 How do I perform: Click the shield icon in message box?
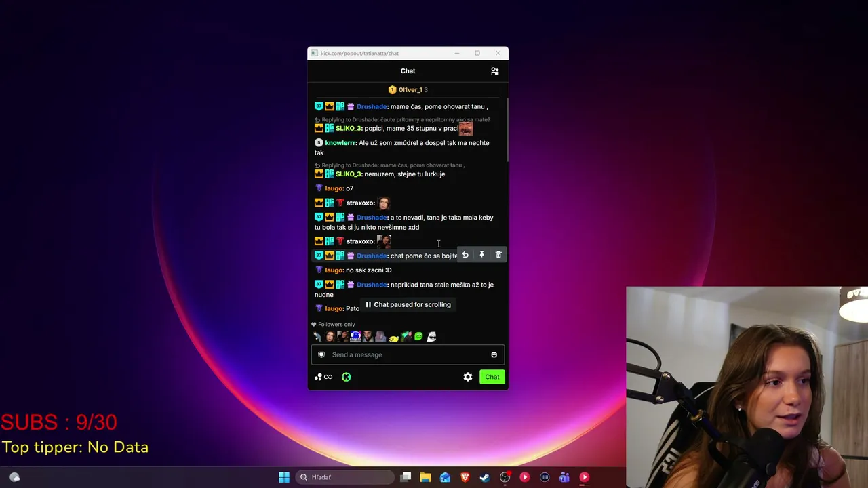(x=321, y=354)
